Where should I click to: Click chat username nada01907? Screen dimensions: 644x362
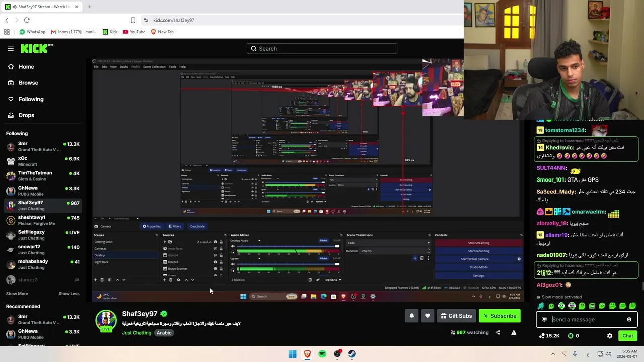coord(551,255)
